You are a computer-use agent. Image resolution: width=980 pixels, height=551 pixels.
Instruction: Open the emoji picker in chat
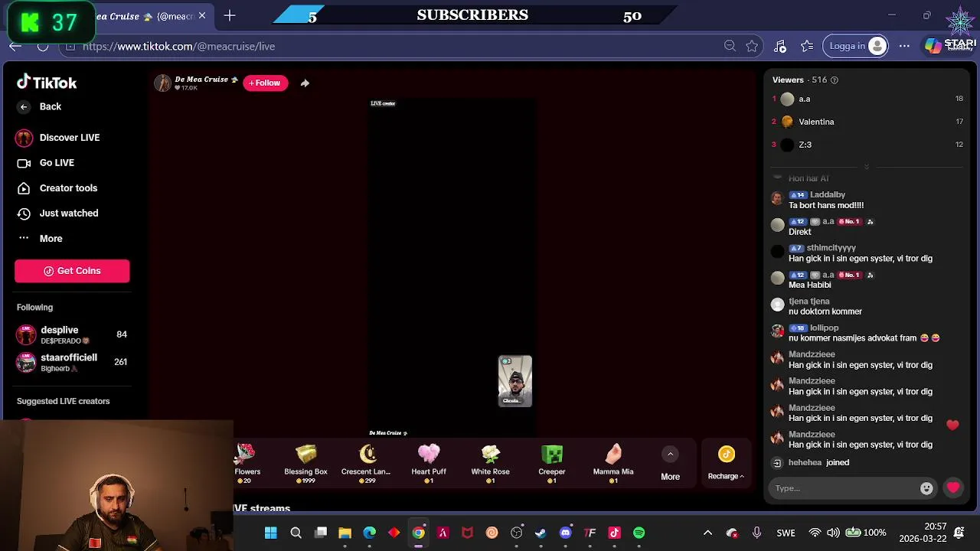coord(926,488)
